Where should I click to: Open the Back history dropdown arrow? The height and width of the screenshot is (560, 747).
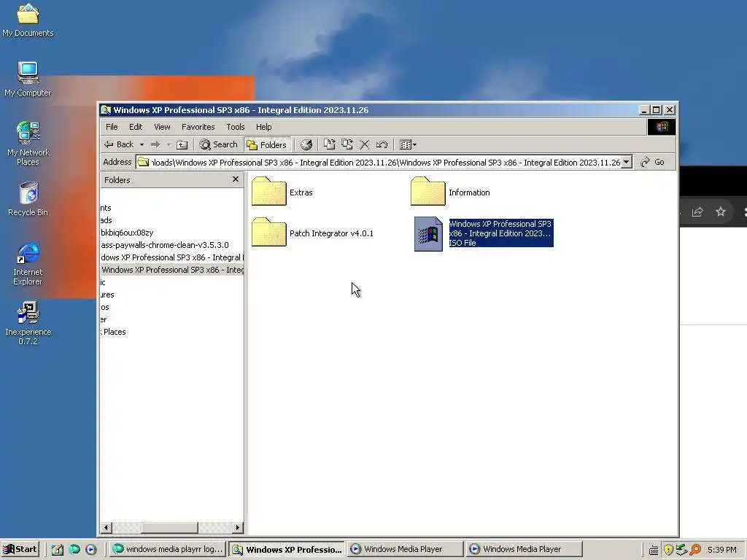142,144
